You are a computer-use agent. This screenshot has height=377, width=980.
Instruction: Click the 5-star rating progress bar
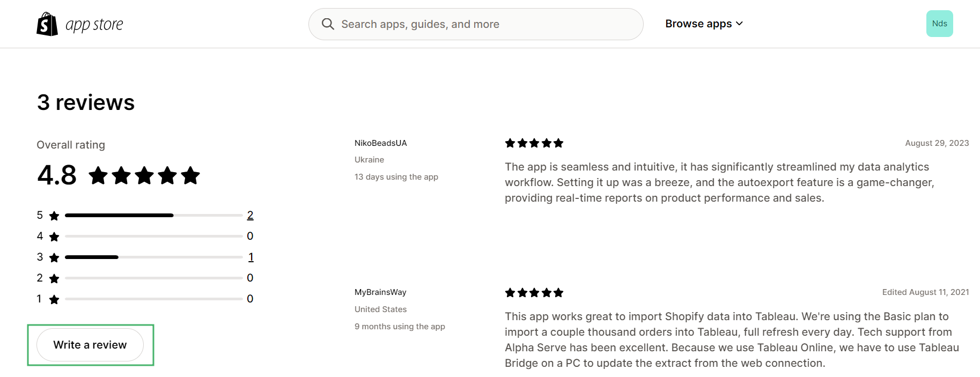(153, 215)
